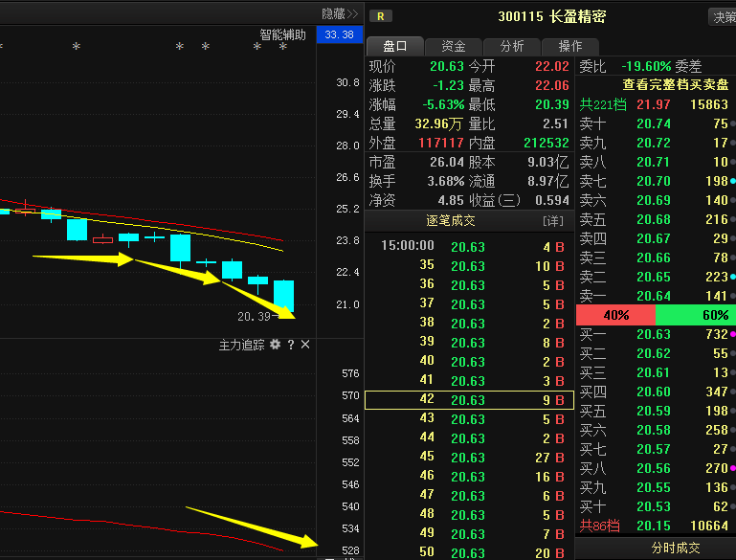
Task: Click the green 60% sell ratio bar
Action: 695,315
